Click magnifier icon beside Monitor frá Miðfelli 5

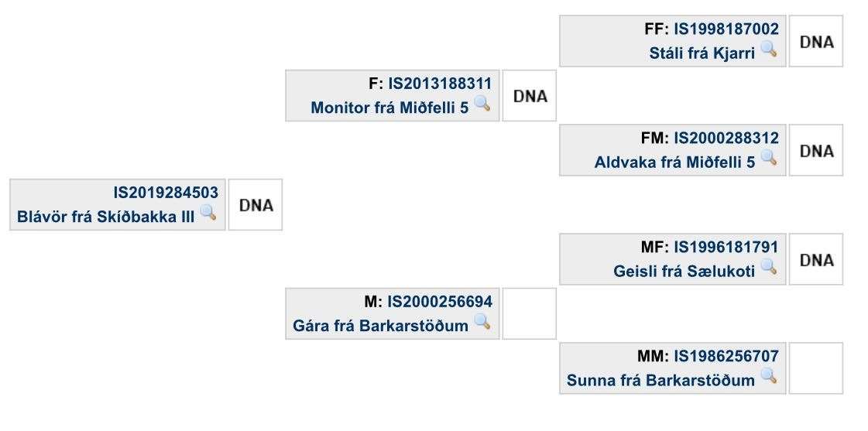[482, 104]
